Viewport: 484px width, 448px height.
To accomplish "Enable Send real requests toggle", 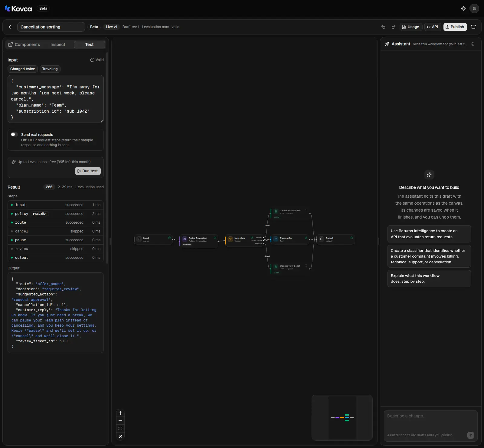I will 15,134.
